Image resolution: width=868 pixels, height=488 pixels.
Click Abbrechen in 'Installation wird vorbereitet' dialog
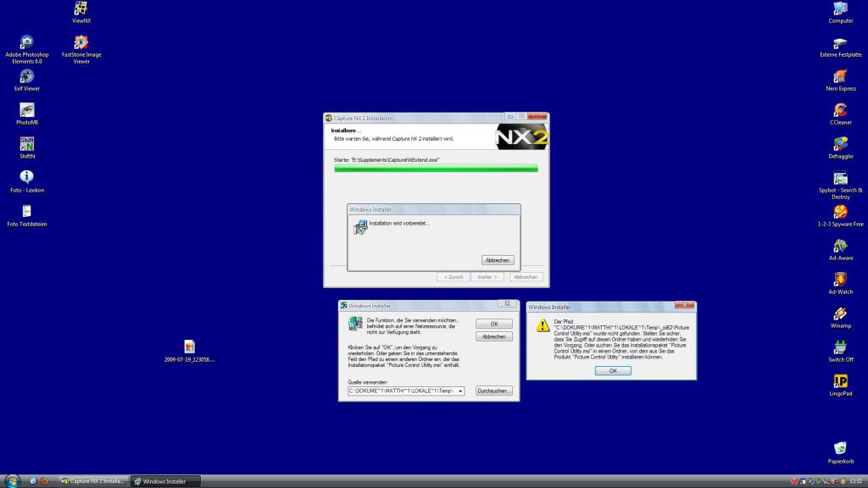(x=497, y=260)
